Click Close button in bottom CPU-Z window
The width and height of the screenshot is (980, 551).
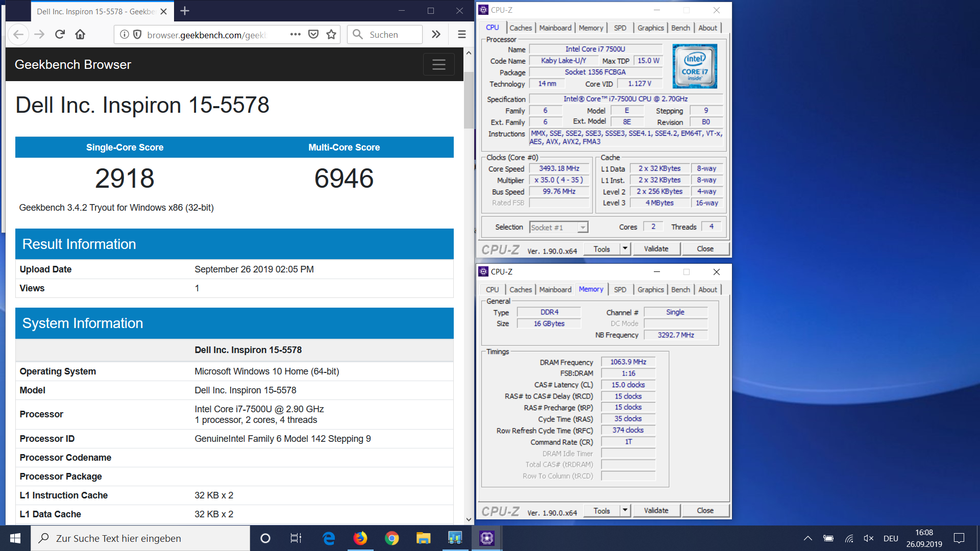[x=705, y=511]
